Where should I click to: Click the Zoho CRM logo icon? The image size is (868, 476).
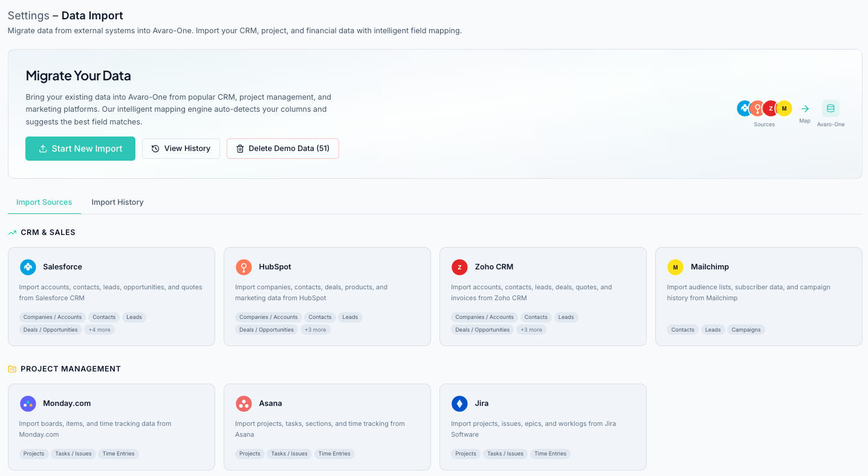459,267
